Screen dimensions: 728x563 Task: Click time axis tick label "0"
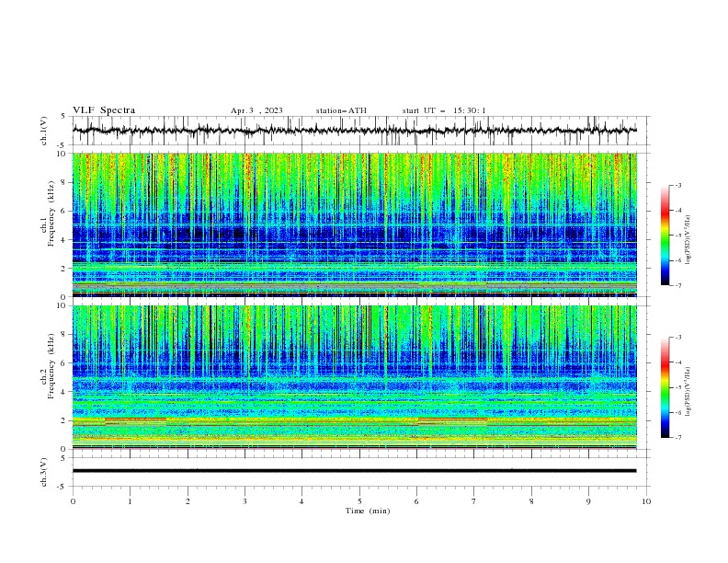pos(73,501)
